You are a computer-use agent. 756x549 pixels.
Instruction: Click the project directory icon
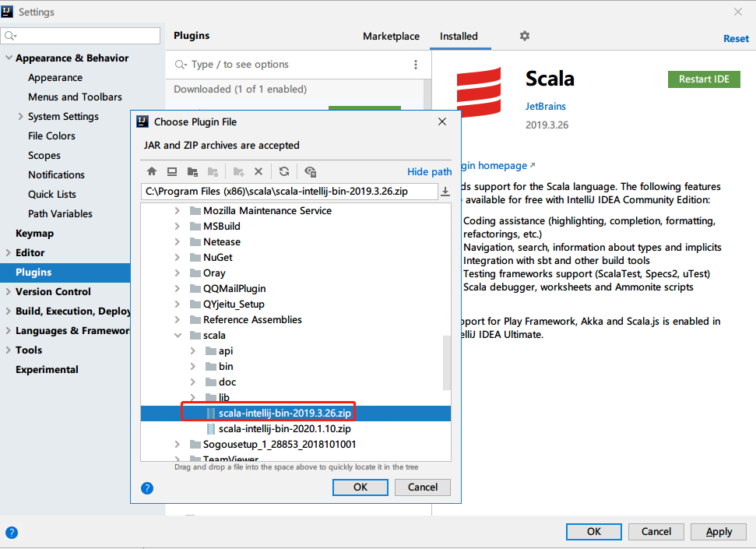(x=192, y=171)
